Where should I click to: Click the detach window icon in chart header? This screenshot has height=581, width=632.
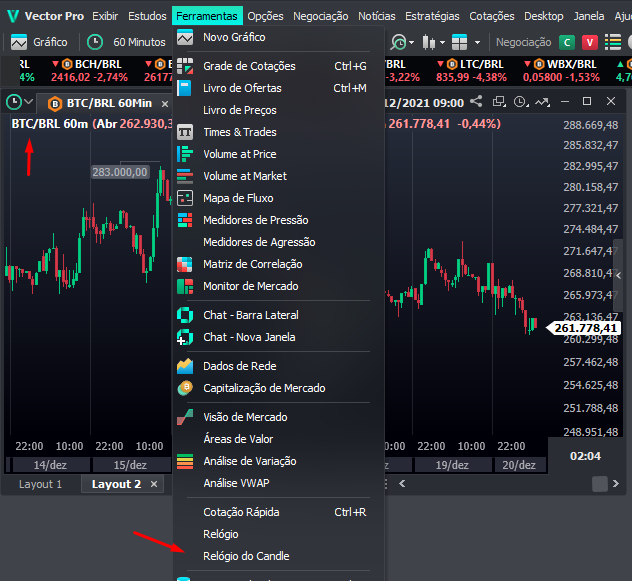tap(499, 102)
